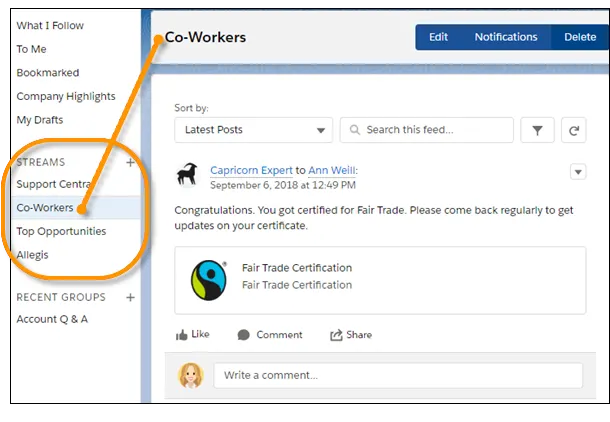
Task: Add a group with Recent Groups plus icon
Action: coord(130,298)
